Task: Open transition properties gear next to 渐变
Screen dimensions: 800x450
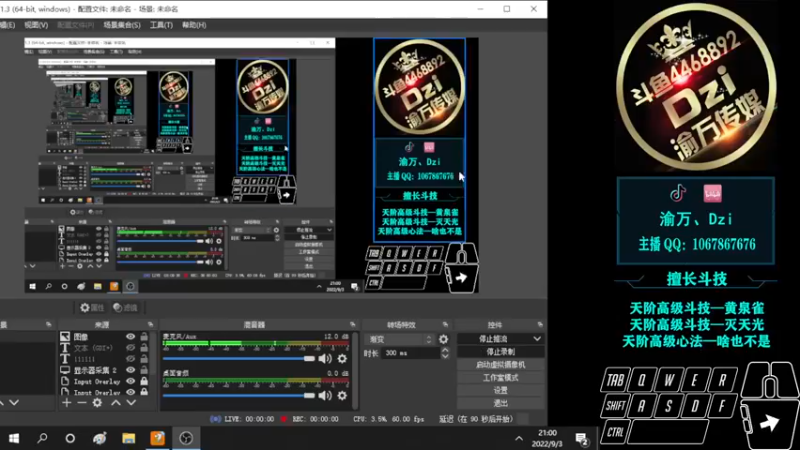Action: 443,339
